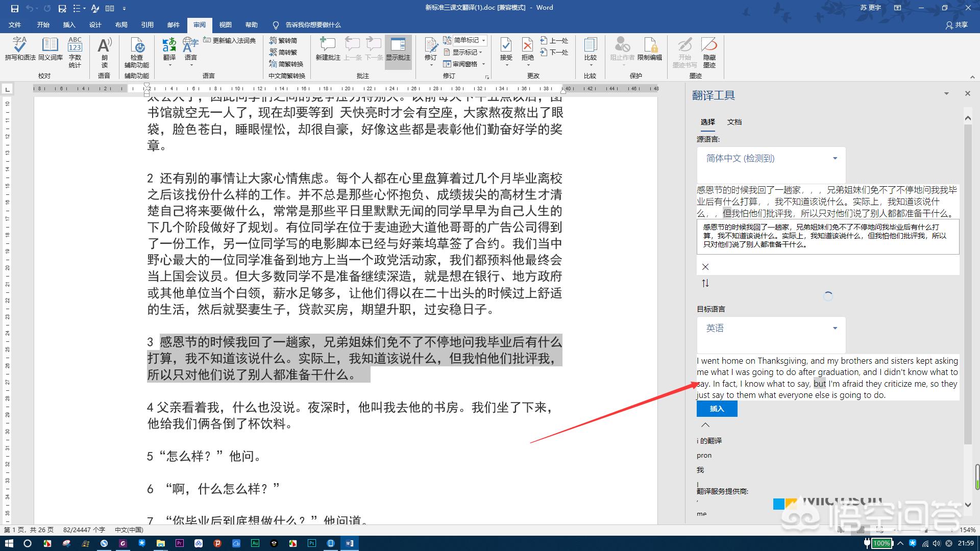Click the Word taskbar icon
The width and height of the screenshot is (980, 551).
point(350,543)
